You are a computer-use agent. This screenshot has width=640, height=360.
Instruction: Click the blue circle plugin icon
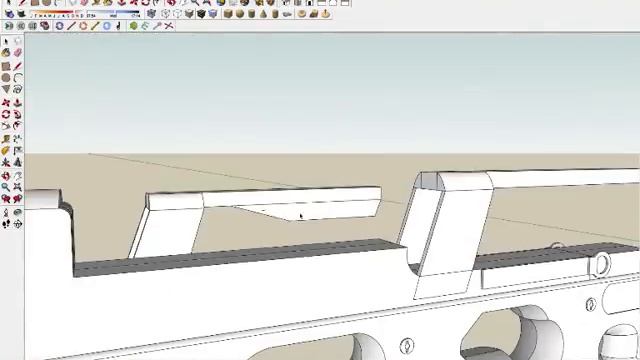click(107, 26)
